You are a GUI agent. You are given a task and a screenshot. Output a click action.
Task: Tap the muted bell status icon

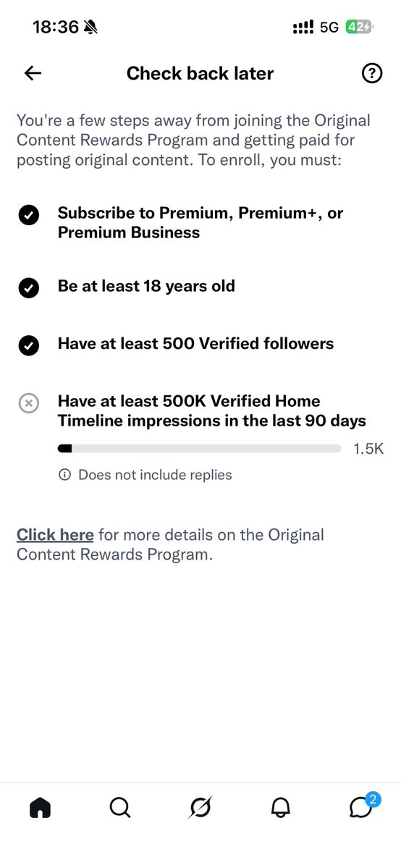click(90, 27)
